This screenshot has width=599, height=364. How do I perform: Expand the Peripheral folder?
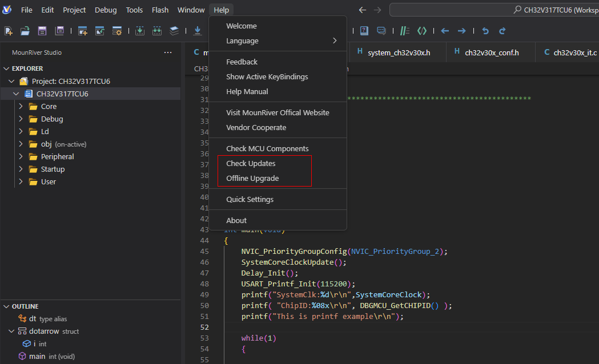[x=21, y=156]
